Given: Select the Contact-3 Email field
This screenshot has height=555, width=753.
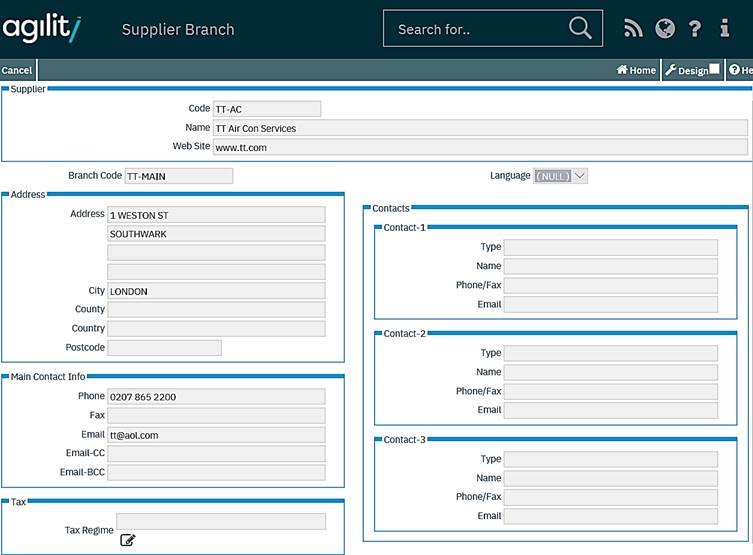Looking at the screenshot, I should [610, 516].
